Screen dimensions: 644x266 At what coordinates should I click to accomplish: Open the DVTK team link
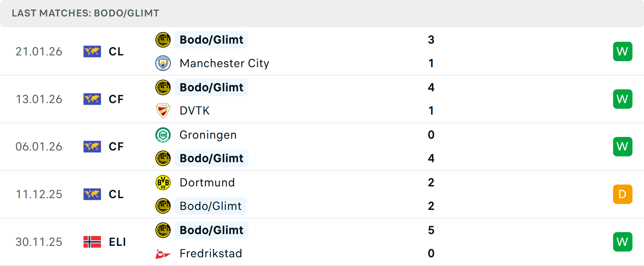coord(195,110)
